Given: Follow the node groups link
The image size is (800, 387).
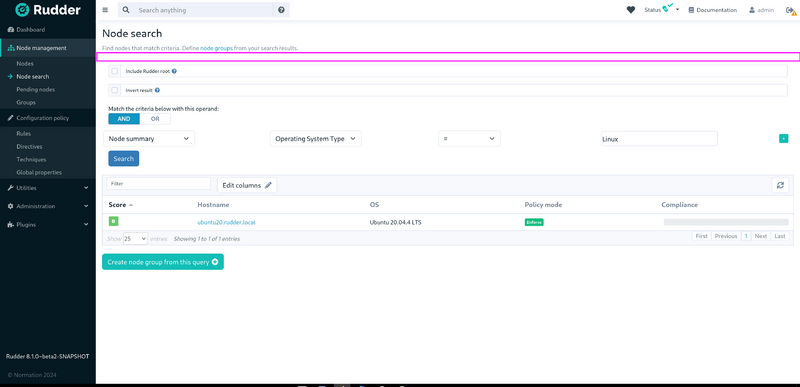Looking at the screenshot, I should tap(216, 48).
